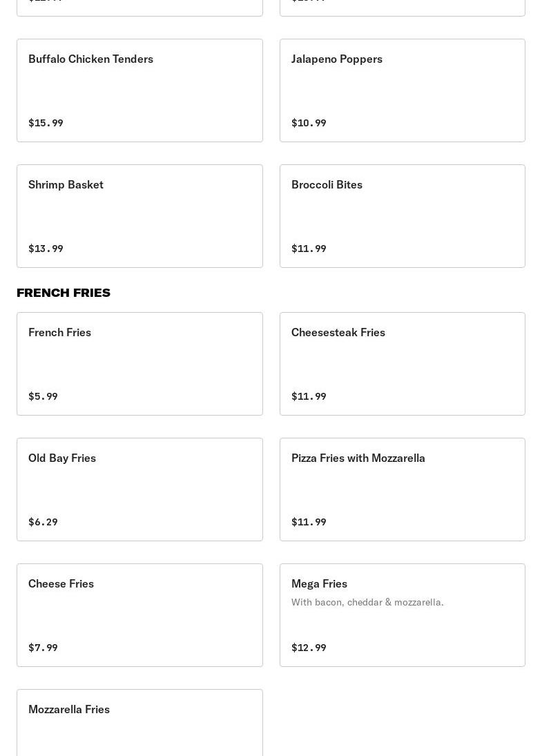Open the Old Bay Fries card
Viewport: 542px width, 756px height.
139,489
